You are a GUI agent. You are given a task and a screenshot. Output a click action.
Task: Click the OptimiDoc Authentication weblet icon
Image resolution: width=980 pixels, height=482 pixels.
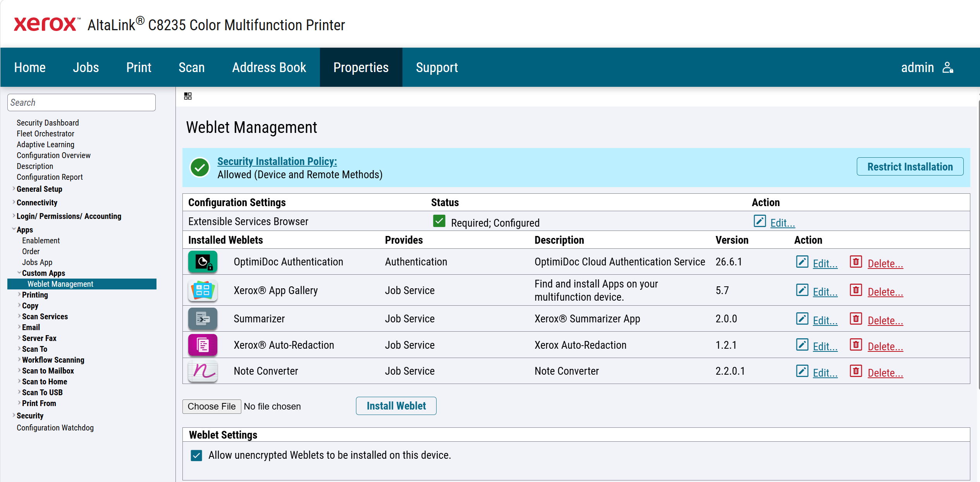[x=203, y=262]
